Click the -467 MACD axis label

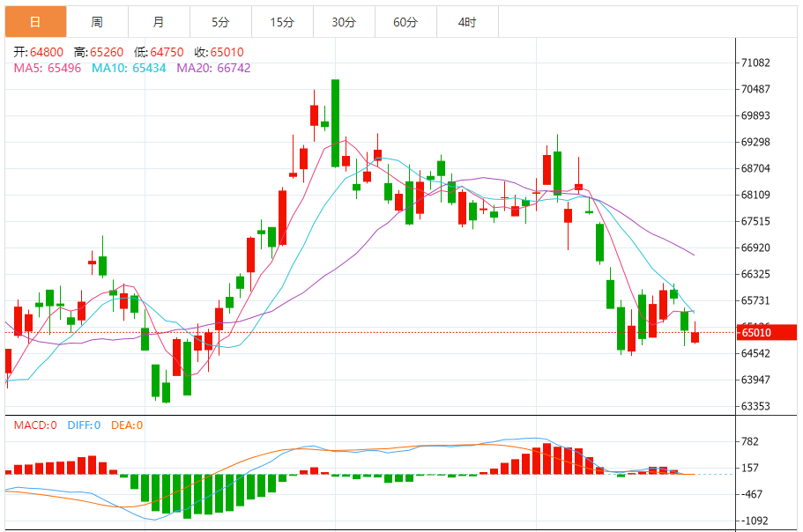point(752,494)
